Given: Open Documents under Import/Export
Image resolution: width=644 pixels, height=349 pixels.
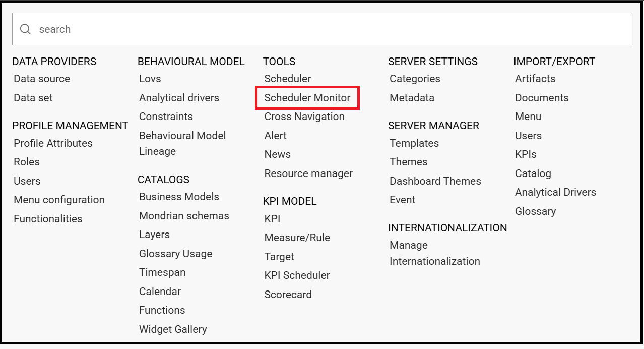Looking at the screenshot, I should (542, 98).
